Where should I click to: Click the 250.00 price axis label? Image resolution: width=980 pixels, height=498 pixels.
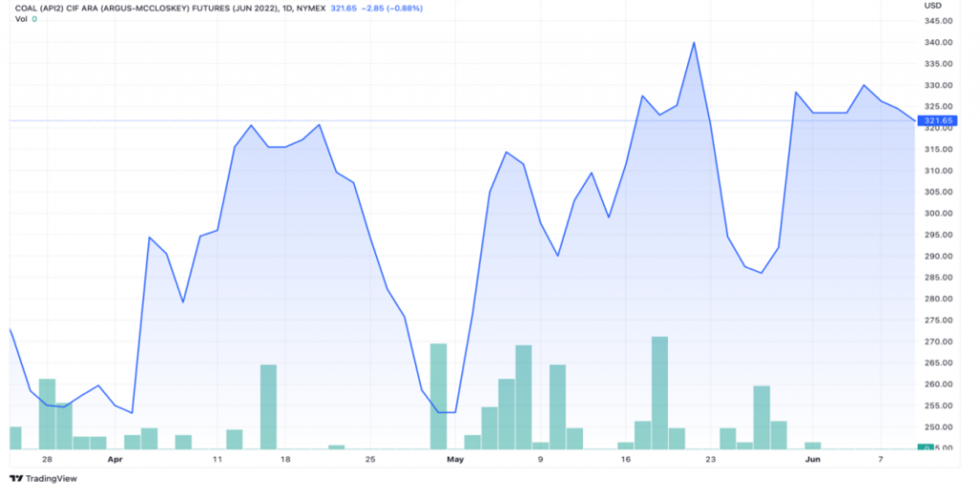(938, 427)
